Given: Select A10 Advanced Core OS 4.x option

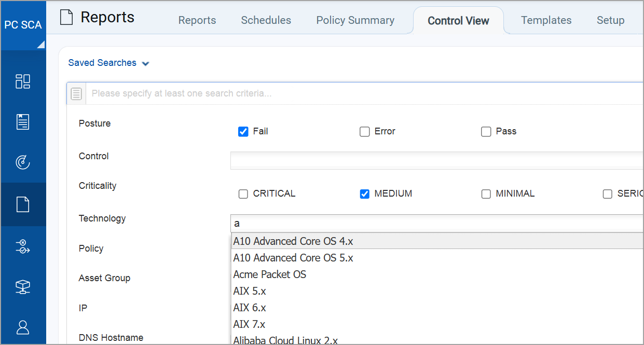Looking at the screenshot, I should (x=436, y=241).
